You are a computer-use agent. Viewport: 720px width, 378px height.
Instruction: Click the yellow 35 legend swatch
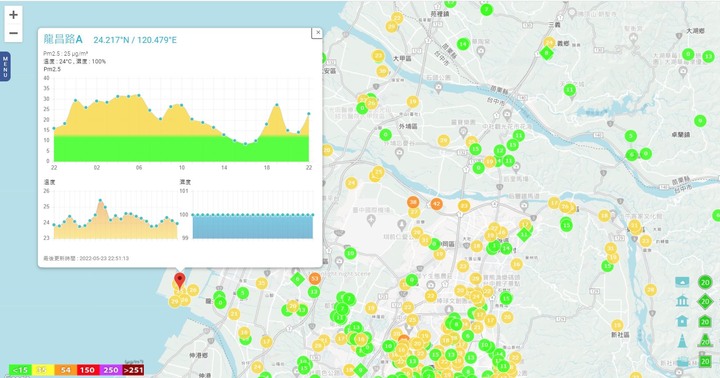tap(43, 370)
